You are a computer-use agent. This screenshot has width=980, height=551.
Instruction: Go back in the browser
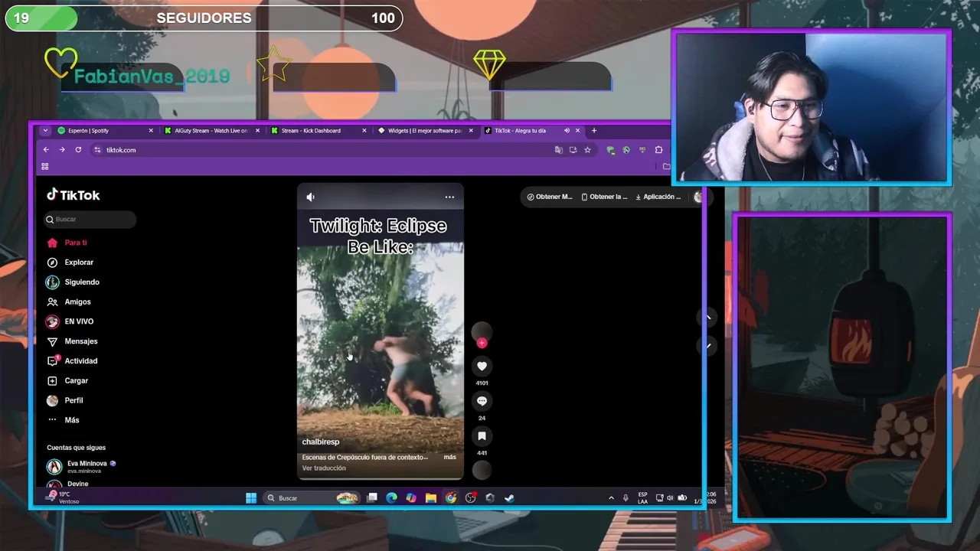point(46,150)
